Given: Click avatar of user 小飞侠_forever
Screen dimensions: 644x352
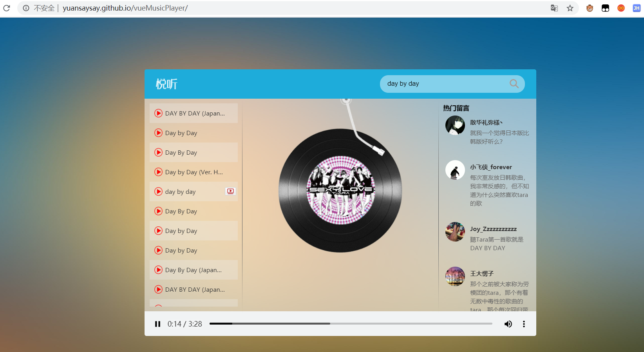Looking at the screenshot, I should (455, 170).
